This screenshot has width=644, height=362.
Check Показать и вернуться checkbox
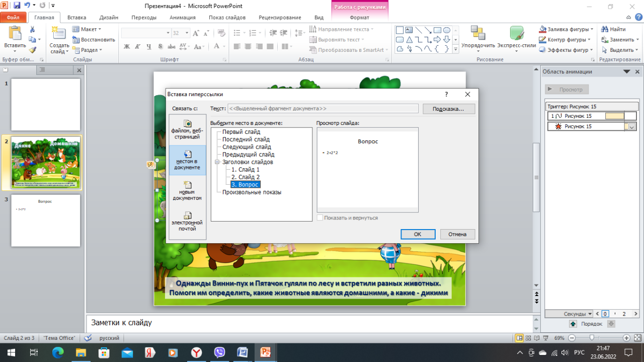tap(320, 218)
